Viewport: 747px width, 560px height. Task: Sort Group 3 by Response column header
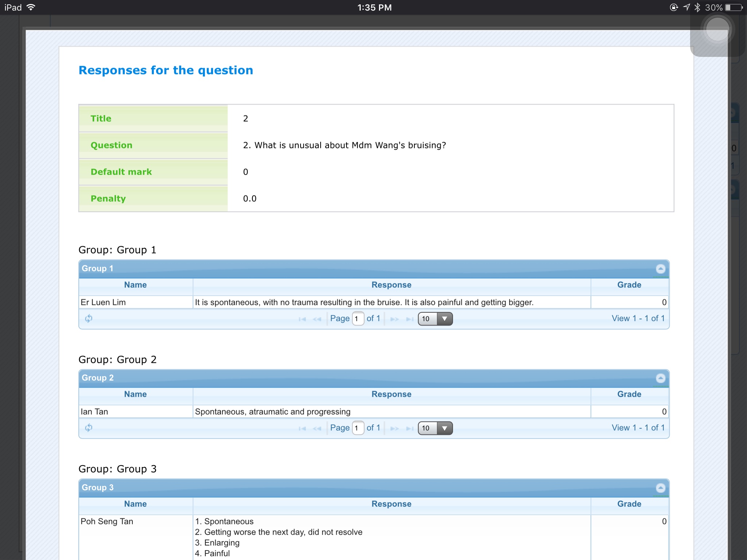[391, 504]
